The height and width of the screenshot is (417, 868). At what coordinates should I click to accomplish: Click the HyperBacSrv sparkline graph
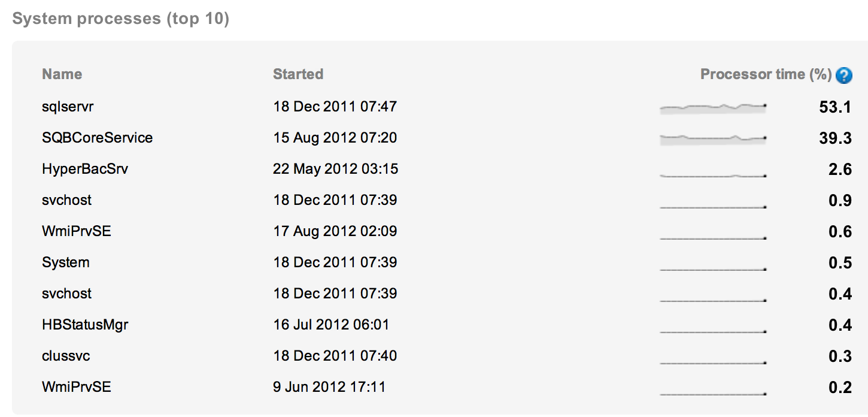coord(713,175)
